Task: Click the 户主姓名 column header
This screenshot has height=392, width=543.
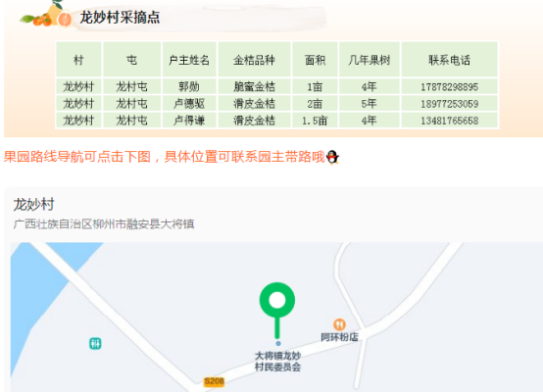Action: [189, 60]
